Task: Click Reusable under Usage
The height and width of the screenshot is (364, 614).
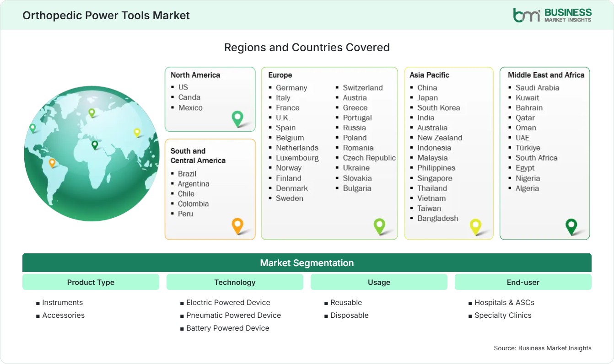Action: [x=346, y=303]
